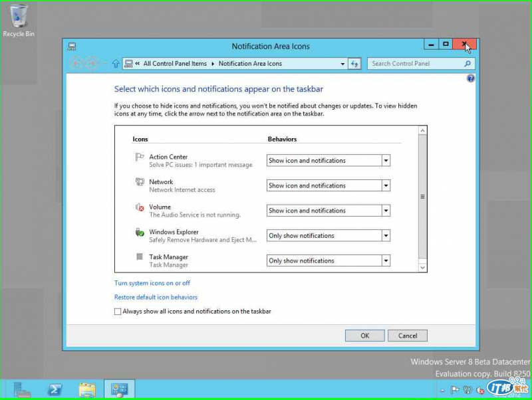This screenshot has height=400, width=532.
Task: Open Turn system icons on or off
Action: 152,283
